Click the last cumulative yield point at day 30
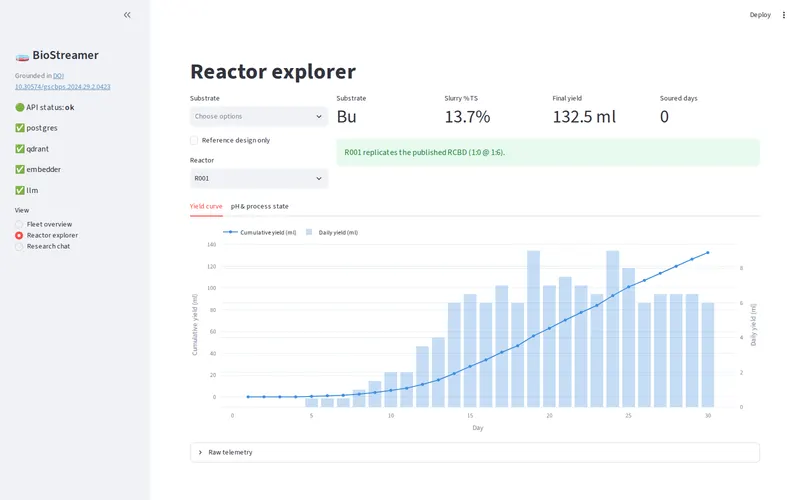This screenshot has width=800, height=500. (x=708, y=253)
